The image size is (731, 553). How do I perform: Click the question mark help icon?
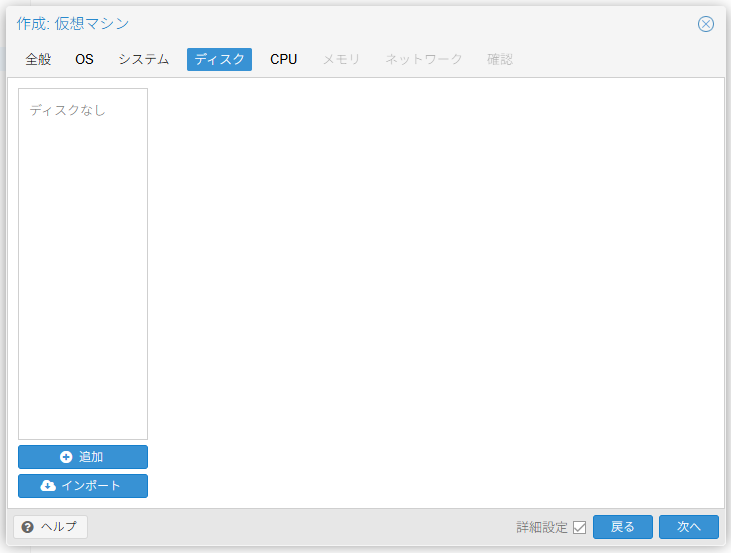coord(27,527)
